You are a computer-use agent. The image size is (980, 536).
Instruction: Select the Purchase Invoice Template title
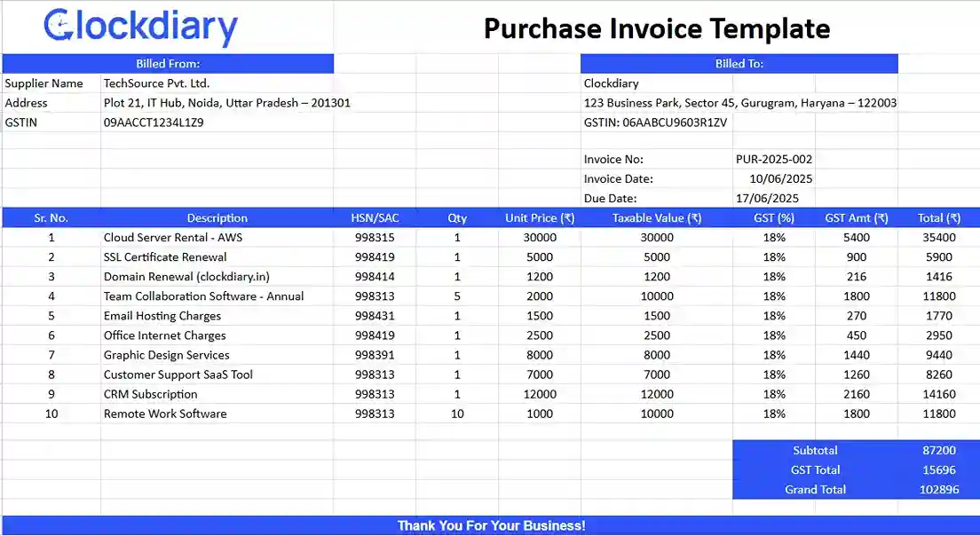tap(657, 28)
